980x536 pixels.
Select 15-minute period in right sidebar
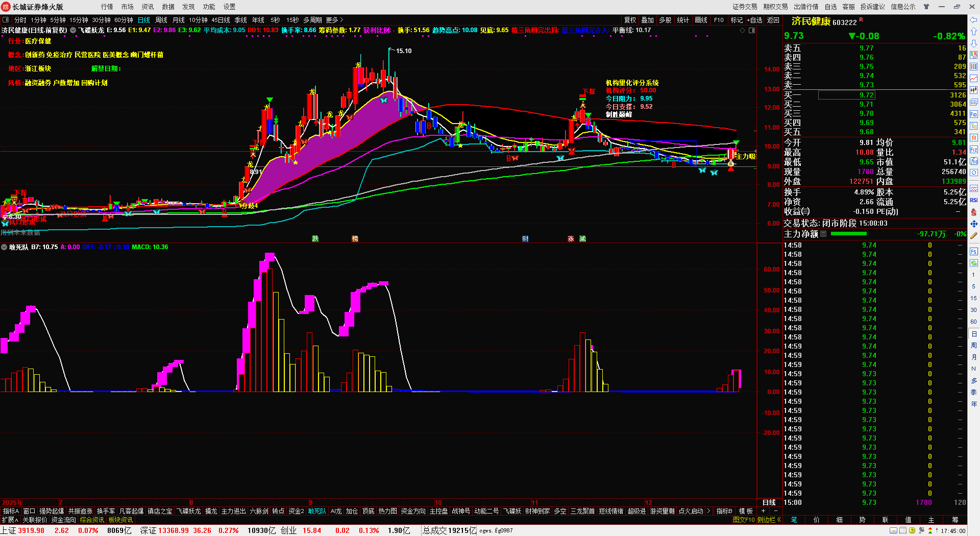point(974,298)
